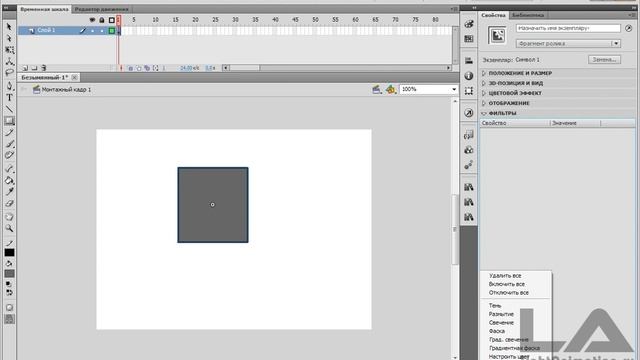Viewport: 640px width, 360px height.
Task: Choose Фаска filter from menu
Action: (x=497, y=331)
